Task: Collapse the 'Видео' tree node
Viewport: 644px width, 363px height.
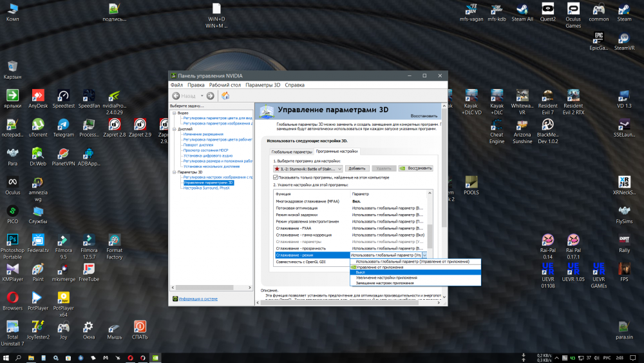Action: pos(173,113)
